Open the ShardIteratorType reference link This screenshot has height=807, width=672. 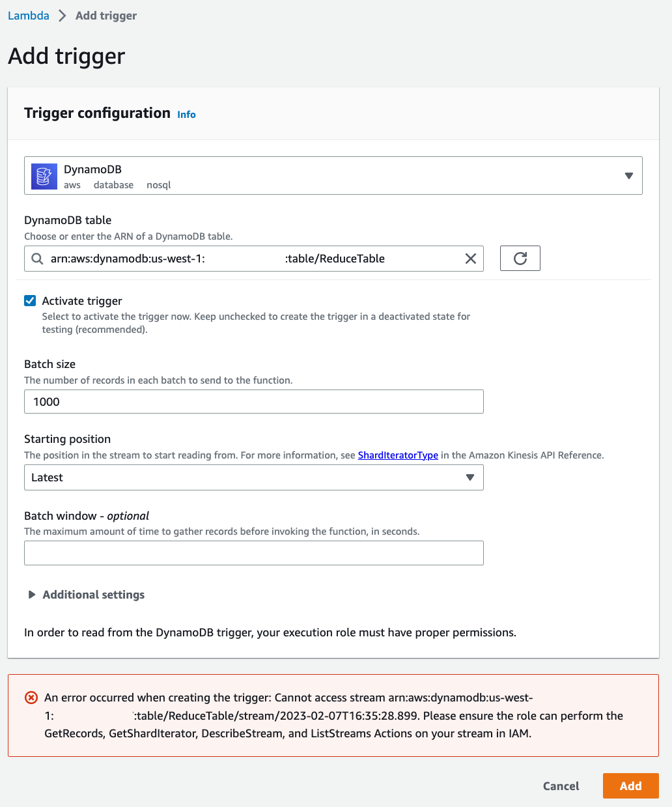click(398, 455)
